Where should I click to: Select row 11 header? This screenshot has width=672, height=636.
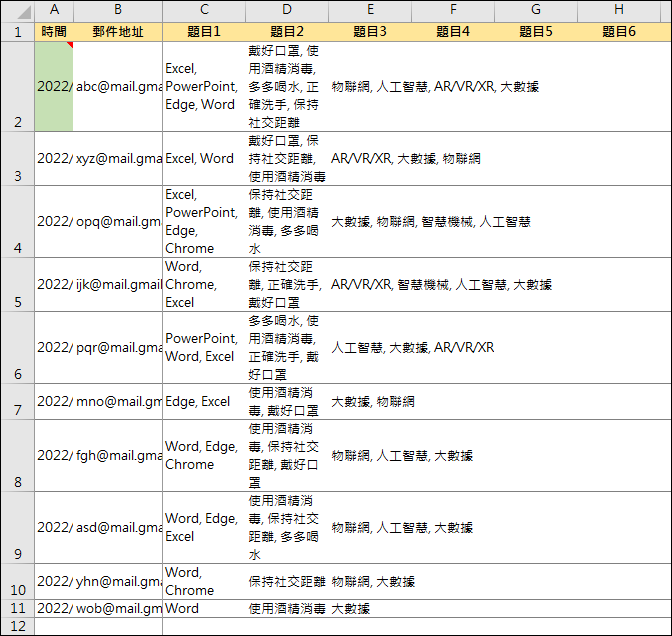[18, 609]
